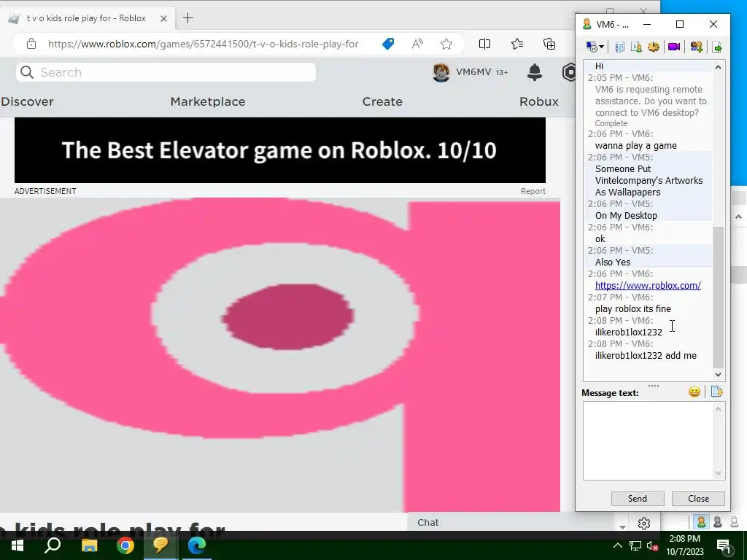The width and height of the screenshot is (747, 560).
Task: Click quick message template icon beside smiley
Action: (x=717, y=392)
